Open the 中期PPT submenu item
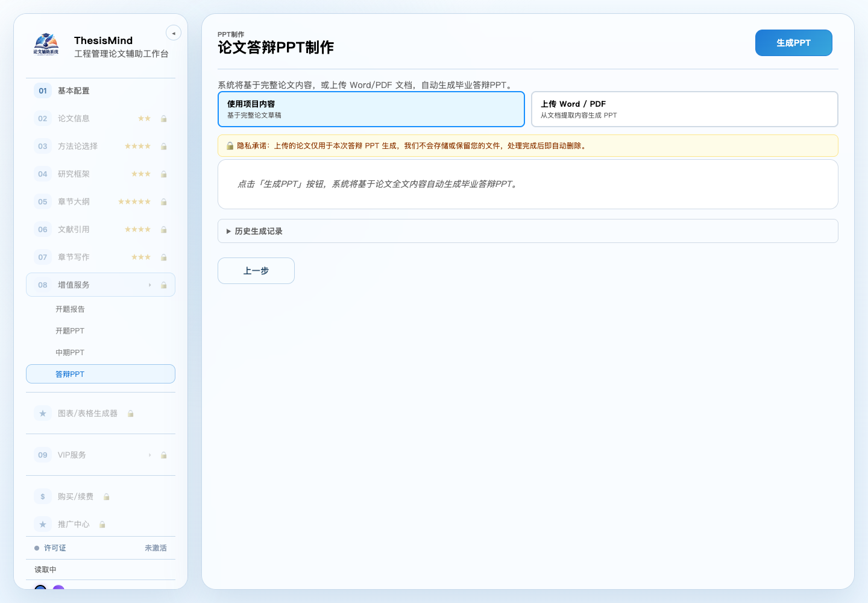 tap(101, 353)
